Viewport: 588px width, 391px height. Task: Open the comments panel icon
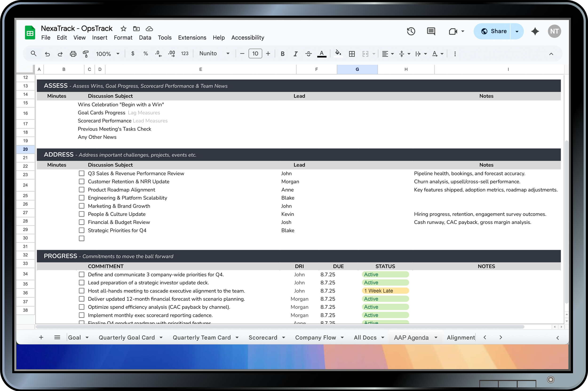(431, 31)
